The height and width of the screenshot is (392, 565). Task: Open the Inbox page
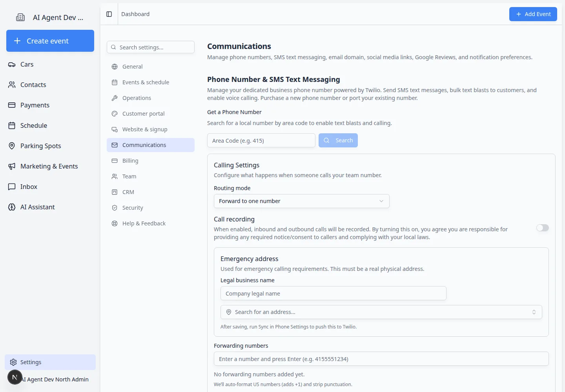(50, 187)
